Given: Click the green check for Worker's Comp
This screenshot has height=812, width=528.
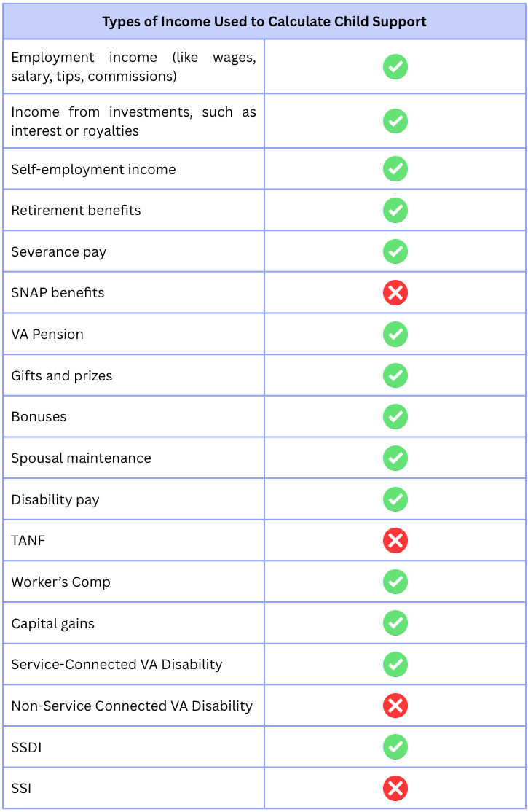Looking at the screenshot, I should (x=395, y=582).
